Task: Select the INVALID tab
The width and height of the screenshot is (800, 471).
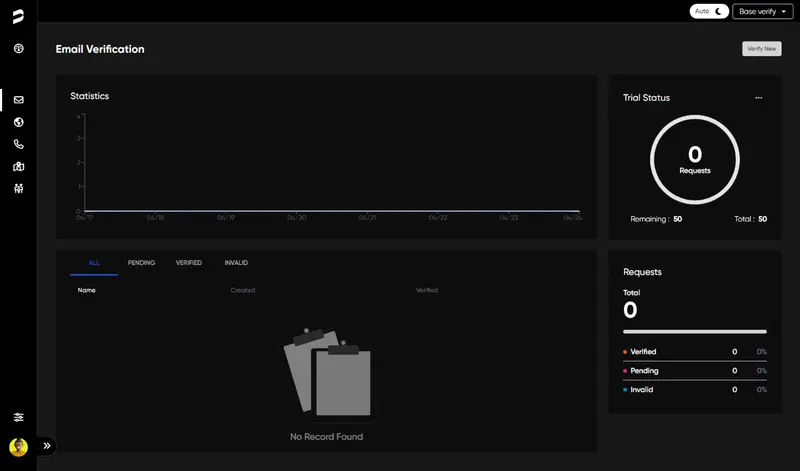Action: (236, 263)
